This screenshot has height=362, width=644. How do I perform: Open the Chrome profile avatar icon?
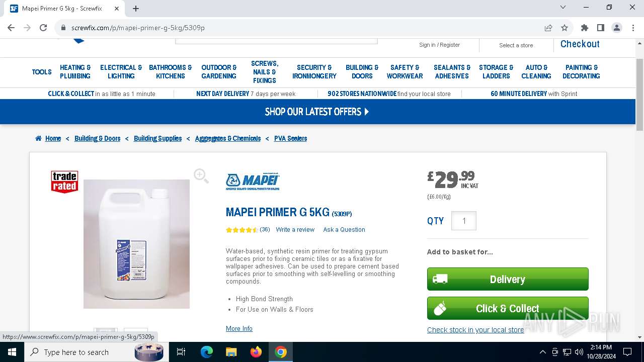click(617, 28)
